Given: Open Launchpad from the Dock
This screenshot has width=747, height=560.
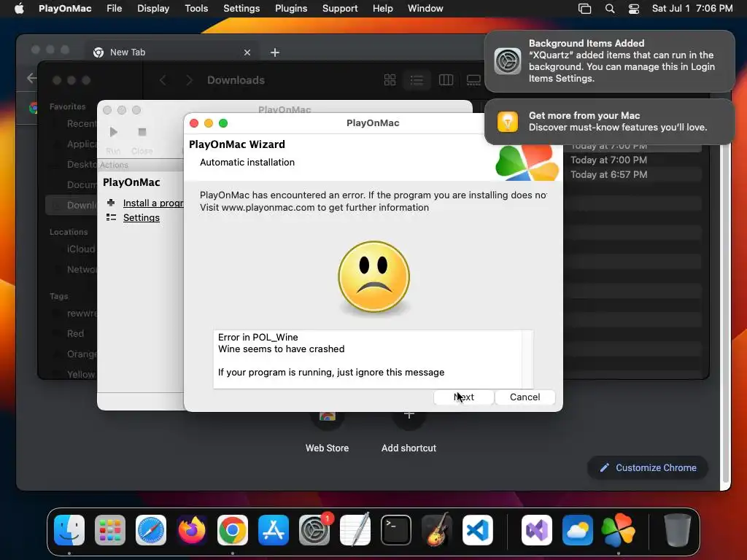Looking at the screenshot, I should [x=110, y=530].
